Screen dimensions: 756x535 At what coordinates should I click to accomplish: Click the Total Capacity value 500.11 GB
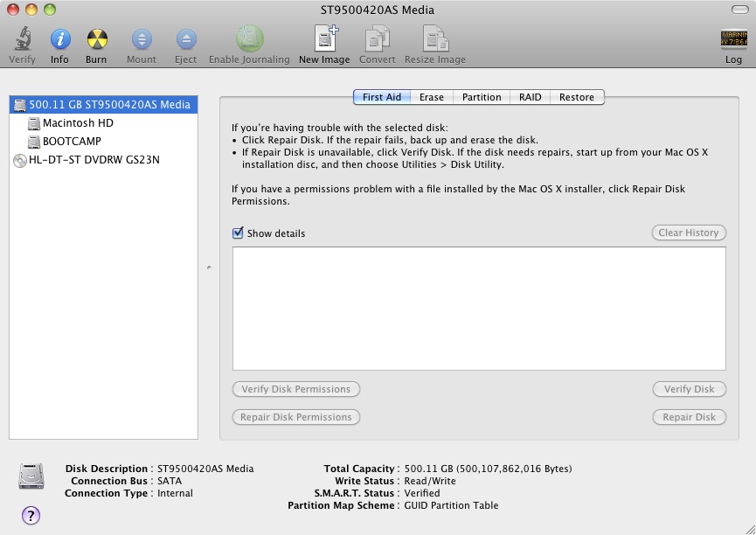488,469
